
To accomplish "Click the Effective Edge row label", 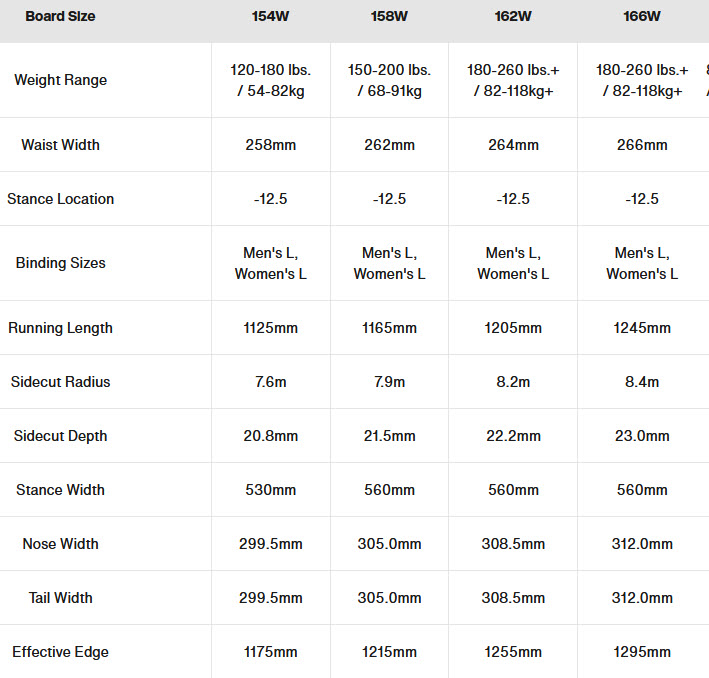I will (x=61, y=652).
